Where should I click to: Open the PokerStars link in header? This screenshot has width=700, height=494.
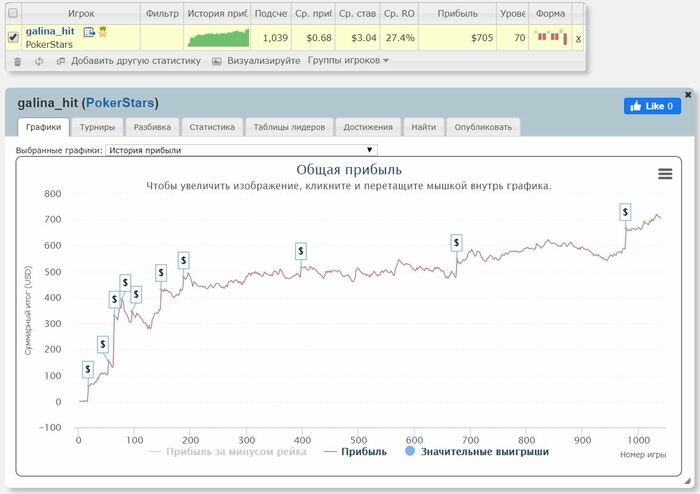point(120,103)
